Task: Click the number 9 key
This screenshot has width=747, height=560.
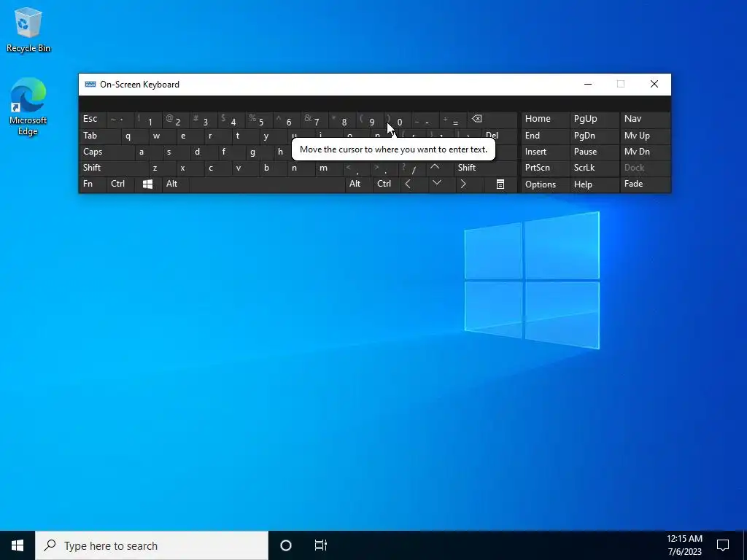Action: (x=370, y=120)
